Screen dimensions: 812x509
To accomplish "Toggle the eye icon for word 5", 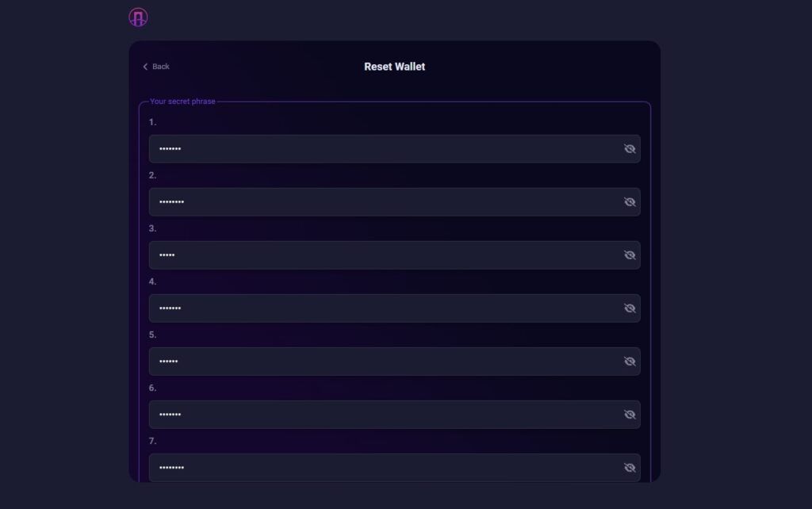I will 630,362.
